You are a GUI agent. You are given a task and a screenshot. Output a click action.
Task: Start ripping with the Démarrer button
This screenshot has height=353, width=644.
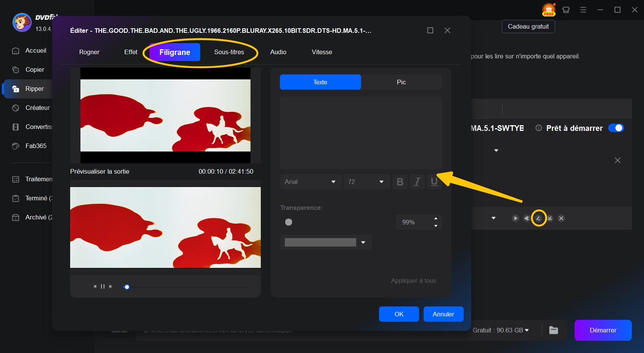603,330
